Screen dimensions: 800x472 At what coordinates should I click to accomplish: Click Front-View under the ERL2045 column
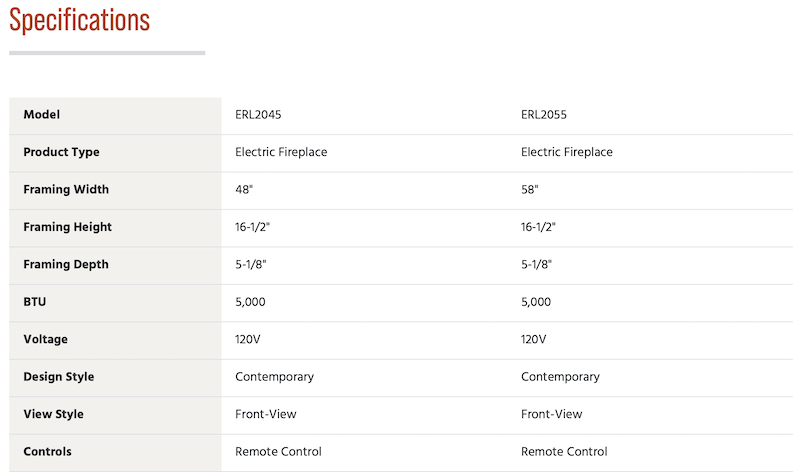(x=266, y=414)
